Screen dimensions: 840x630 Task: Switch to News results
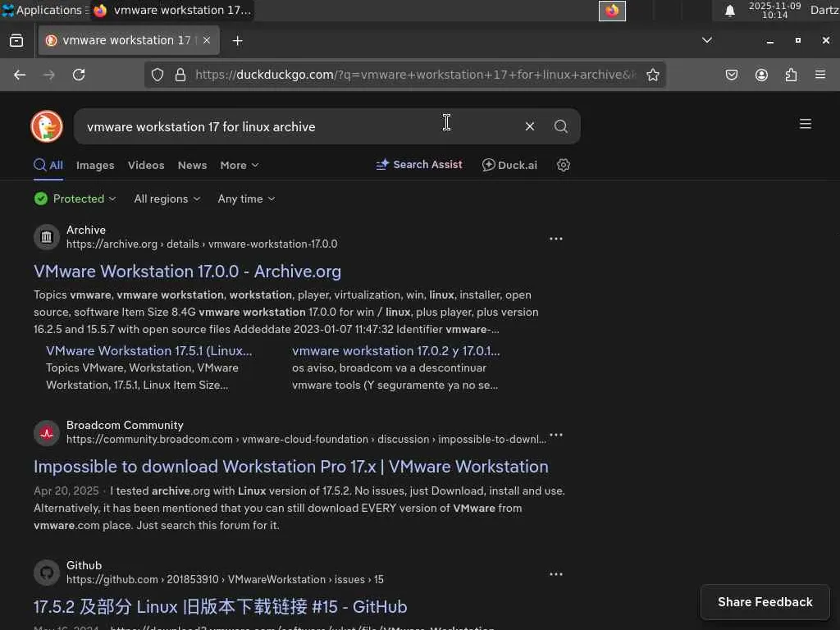pyautogui.click(x=192, y=166)
